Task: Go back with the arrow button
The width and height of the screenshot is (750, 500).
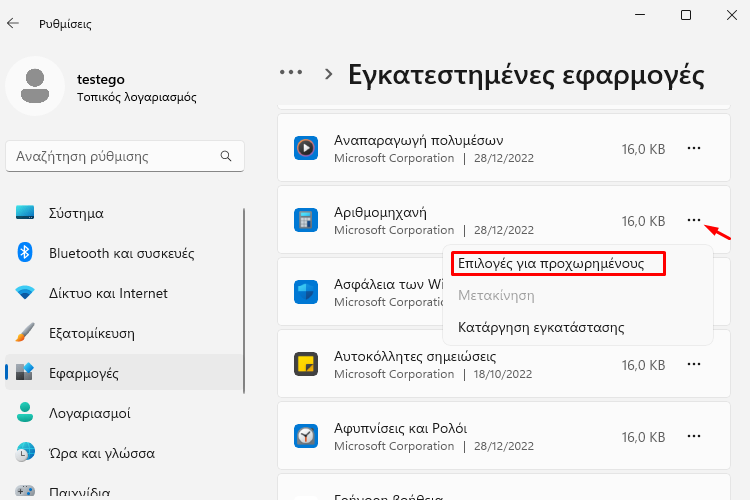Action: [13, 23]
